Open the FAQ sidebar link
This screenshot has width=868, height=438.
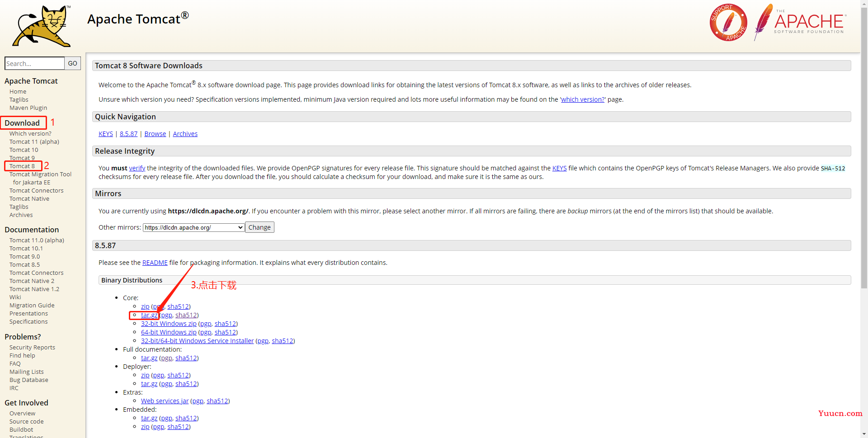point(15,363)
